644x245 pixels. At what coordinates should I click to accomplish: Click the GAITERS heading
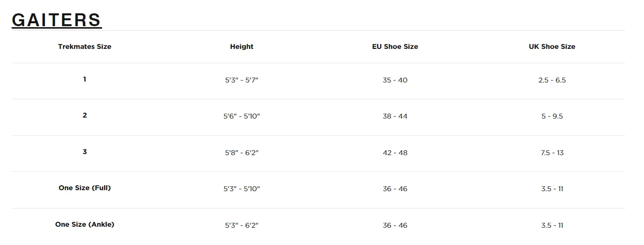57,20
